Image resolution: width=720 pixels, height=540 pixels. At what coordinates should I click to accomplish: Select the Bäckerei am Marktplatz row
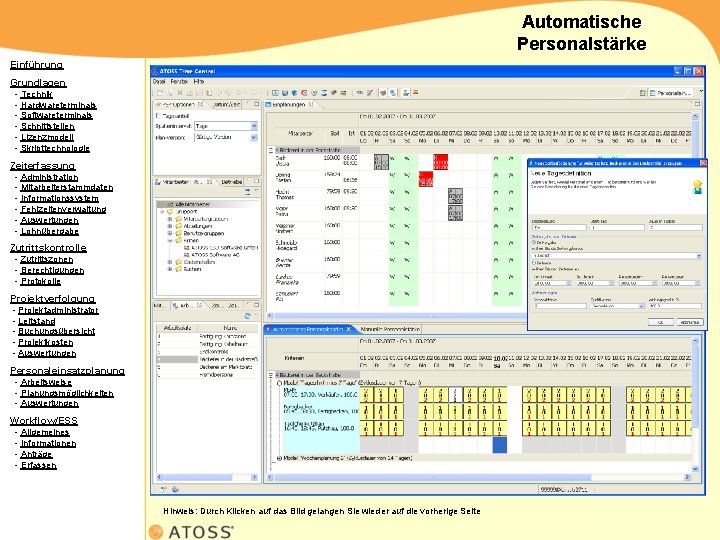pyautogui.click(x=208, y=367)
